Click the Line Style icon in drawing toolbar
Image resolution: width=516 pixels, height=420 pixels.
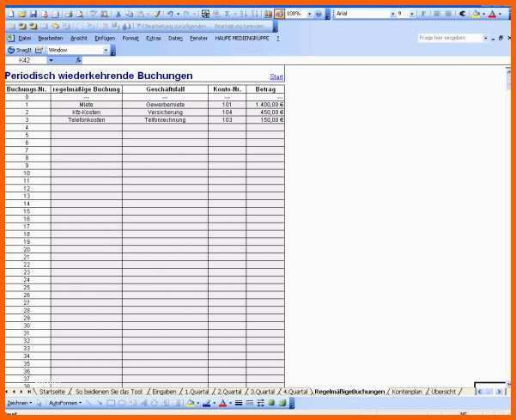point(239,403)
